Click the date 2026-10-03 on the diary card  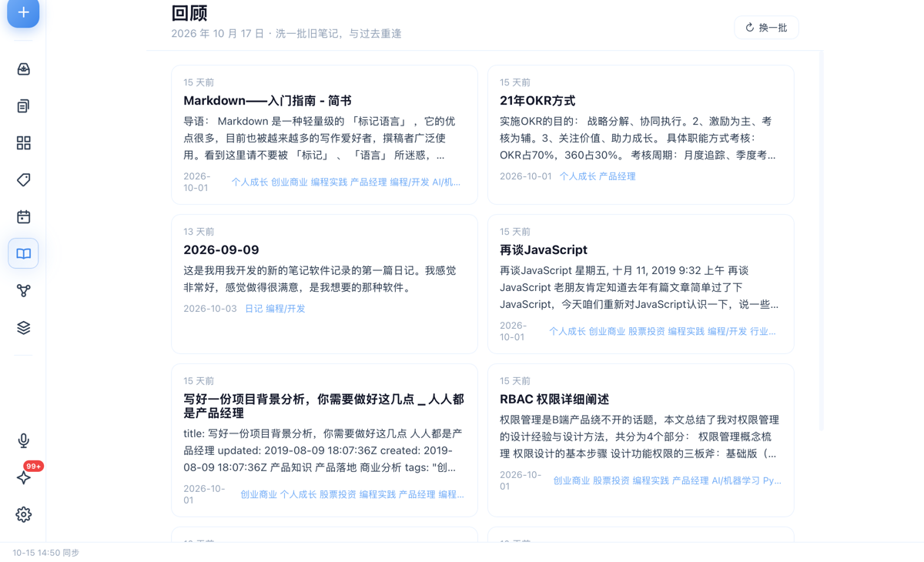pyautogui.click(x=210, y=309)
